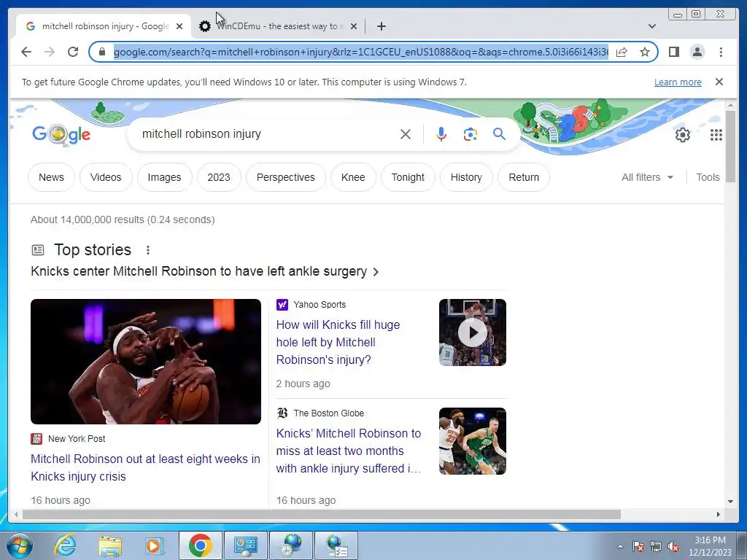Screen dimensions: 747x560
Task: Open Google quick settings gear
Action: (682, 135)
